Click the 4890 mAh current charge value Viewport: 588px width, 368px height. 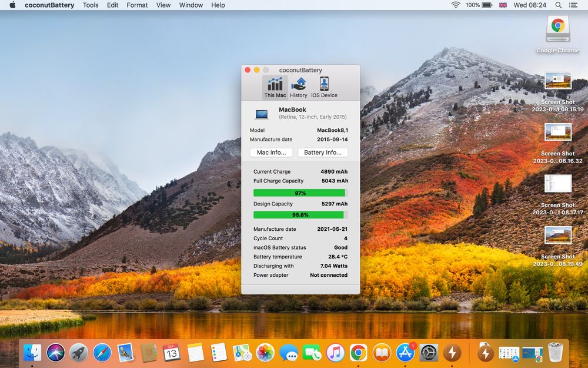point(334,171)
